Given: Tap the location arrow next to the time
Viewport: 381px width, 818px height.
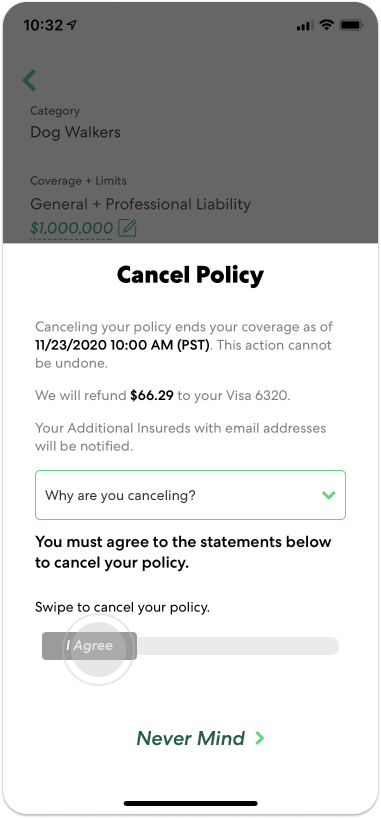Looking at the screenshot, I should click(71, 25).
